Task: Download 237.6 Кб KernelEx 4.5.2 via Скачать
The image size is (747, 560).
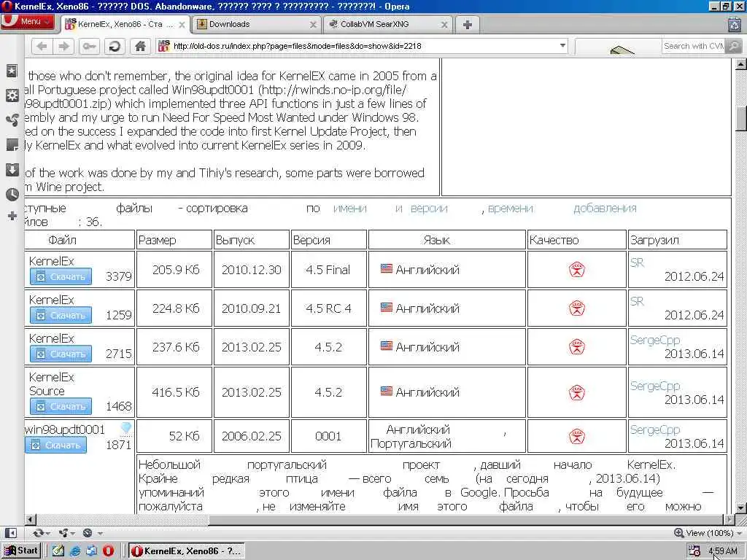Action: coord(61,354)
